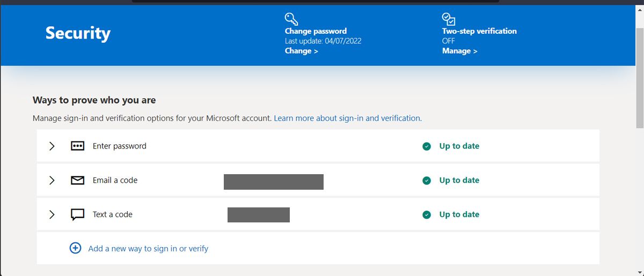Screen dimensions: 644x276
Task: Open Learn more about sign-in and verification
Action: click(x=348, y=118)
